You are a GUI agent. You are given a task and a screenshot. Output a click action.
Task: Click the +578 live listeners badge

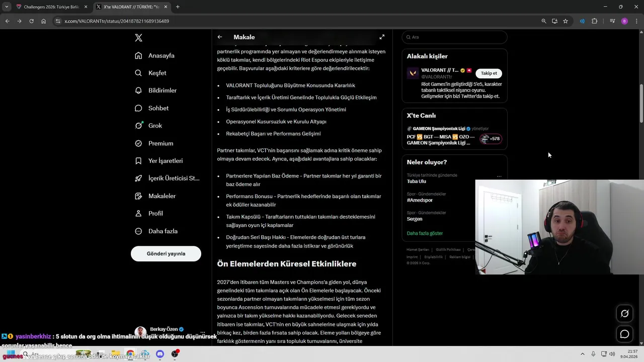(x=491, y=139)
